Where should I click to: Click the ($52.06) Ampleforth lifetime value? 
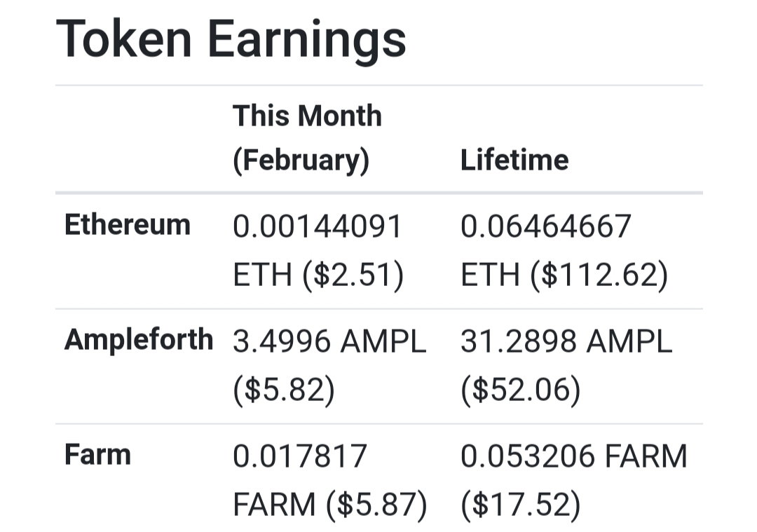520,390
